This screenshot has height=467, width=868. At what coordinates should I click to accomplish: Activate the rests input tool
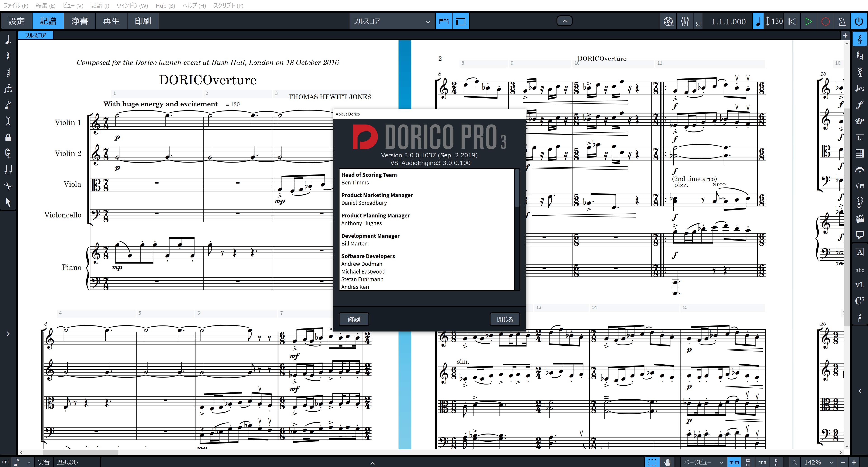coord(8,56)
